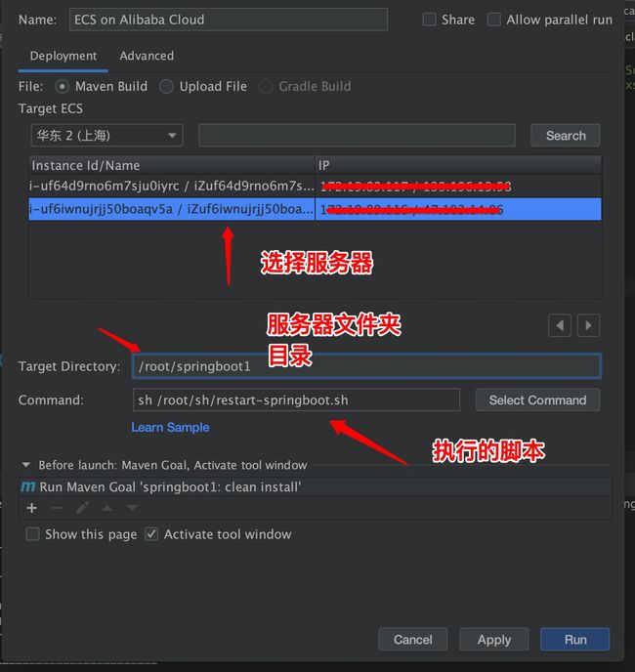Uncheck Activate tool window checkbox
The width and height of the screenshot is (635, 672).
click(151, 534)
